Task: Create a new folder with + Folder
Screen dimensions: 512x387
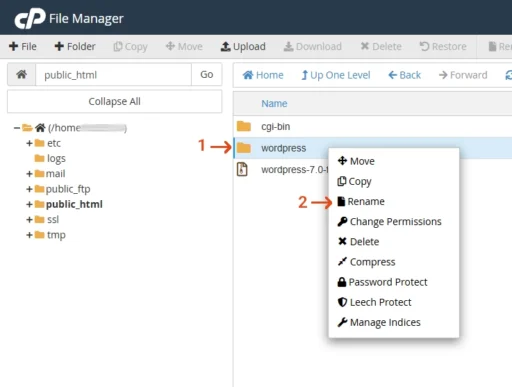Action: pyautogui.click(x=75, y=46)
